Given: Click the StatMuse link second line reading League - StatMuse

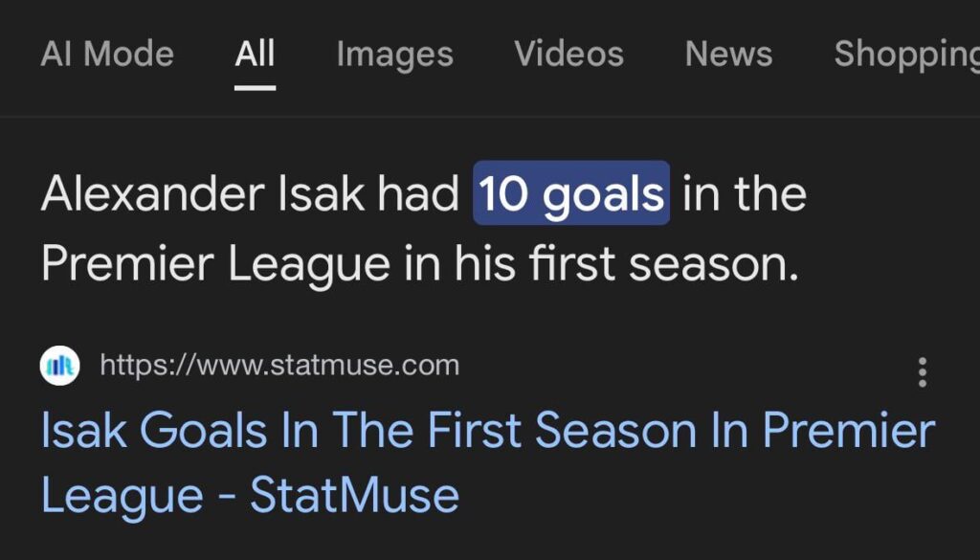Looking at the screenshot, I should [251, 495].
